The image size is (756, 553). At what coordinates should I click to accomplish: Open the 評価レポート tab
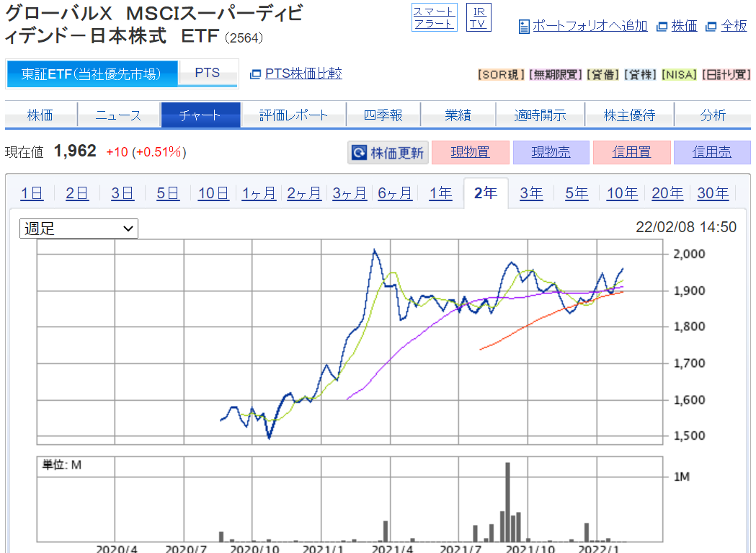293,115
